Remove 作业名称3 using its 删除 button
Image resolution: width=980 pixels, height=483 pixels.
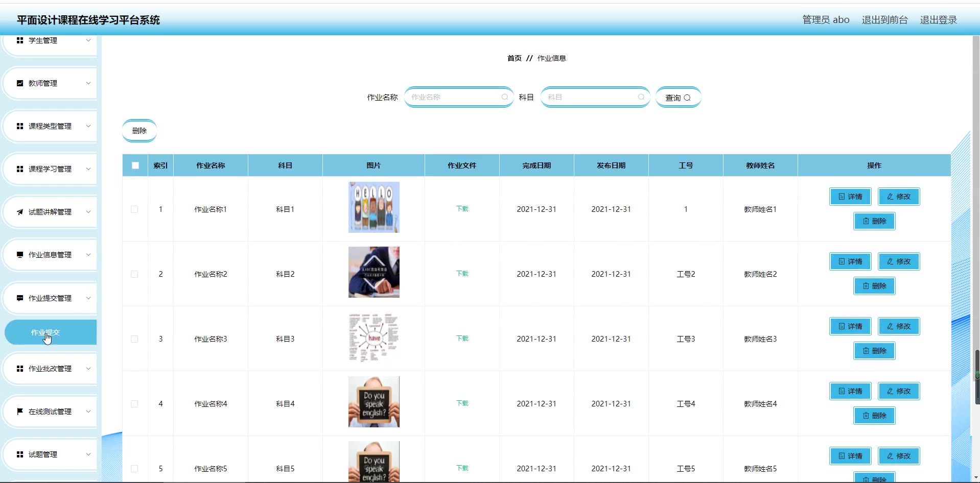[874, 351]
